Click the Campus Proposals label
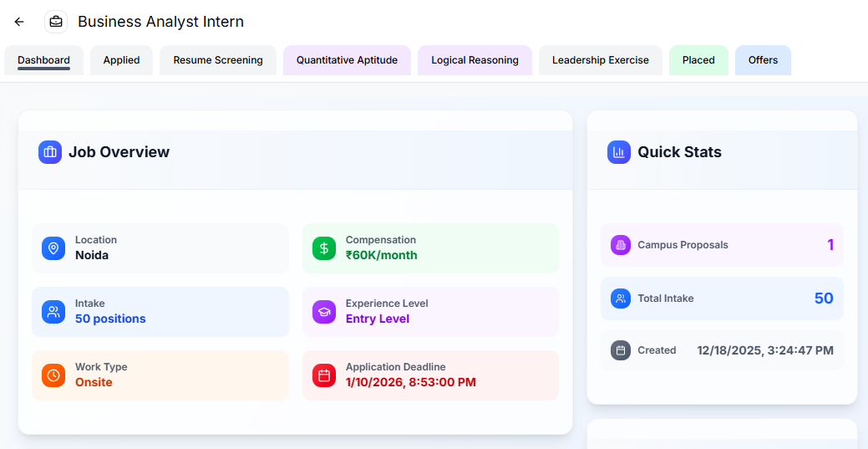 pyautogui.click(x=683, y=245)
